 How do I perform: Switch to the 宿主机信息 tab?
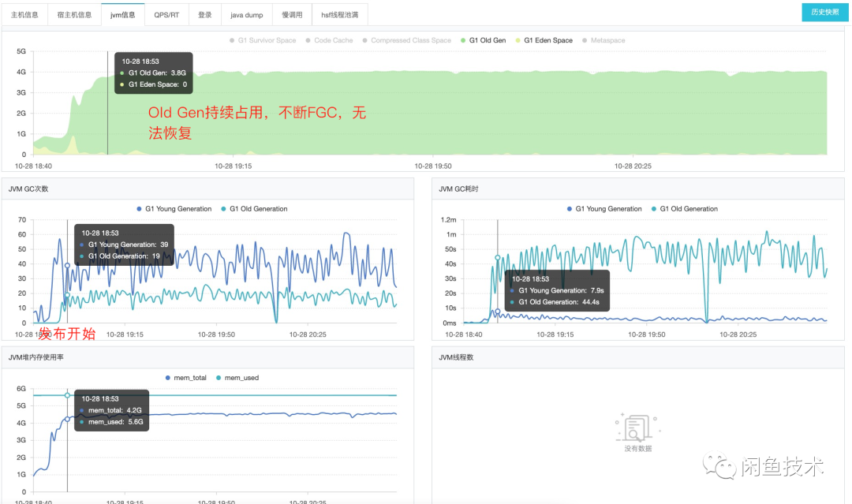[x=74, y=15]
